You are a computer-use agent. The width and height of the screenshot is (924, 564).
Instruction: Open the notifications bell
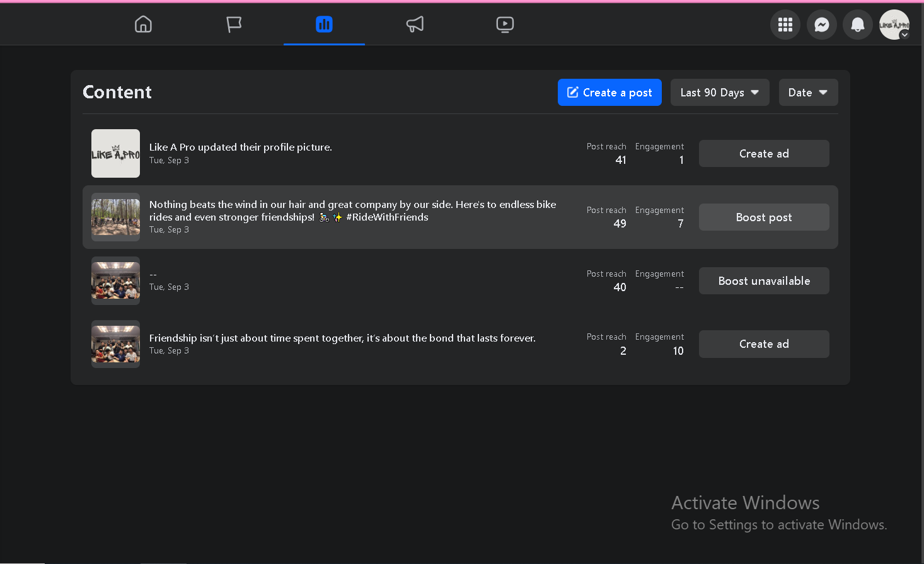[x=858, y=25]
